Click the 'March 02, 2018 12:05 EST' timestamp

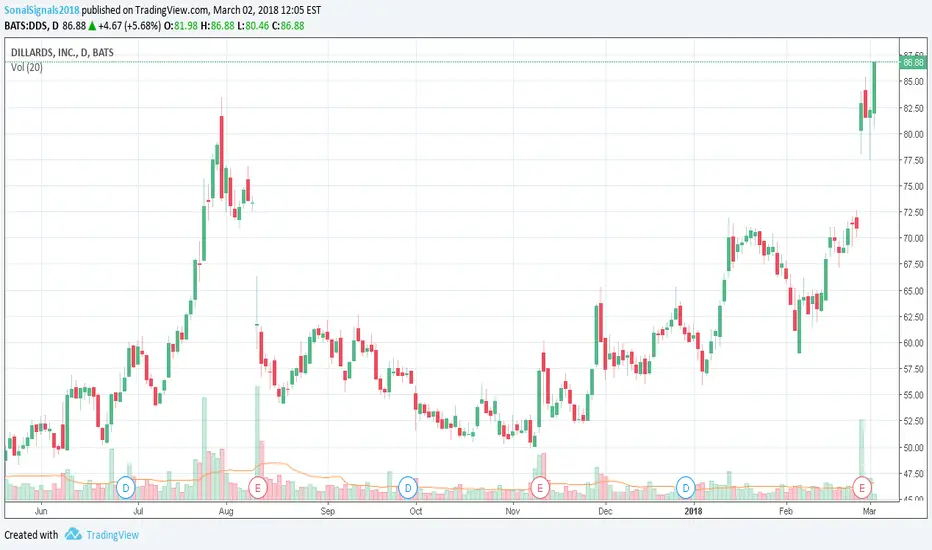(x=267, y=10)
